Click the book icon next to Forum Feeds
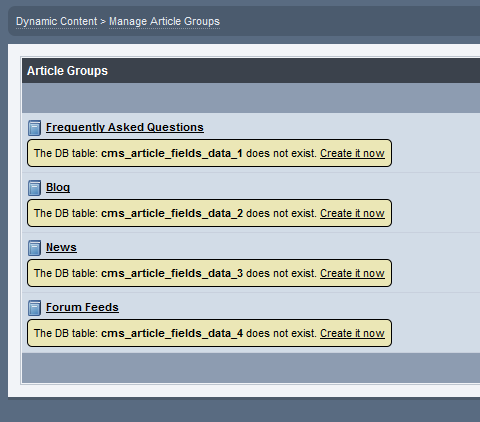Image resolution: width=480 pixels, height=422 pixels. coord(34,308)
